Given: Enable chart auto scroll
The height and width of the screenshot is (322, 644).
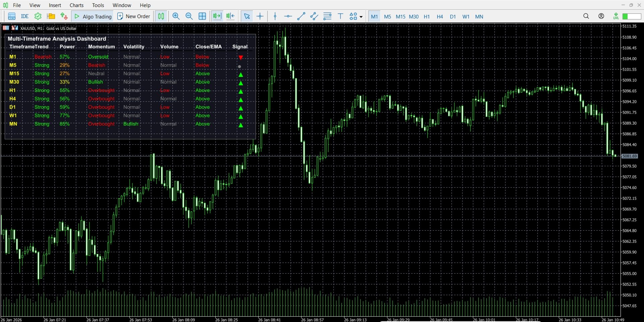Looking at the screenshot, I should coord(217,16).
